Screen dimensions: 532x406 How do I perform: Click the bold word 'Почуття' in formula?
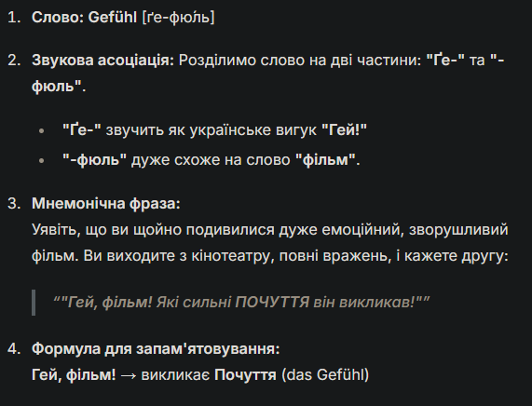(245, 375)
